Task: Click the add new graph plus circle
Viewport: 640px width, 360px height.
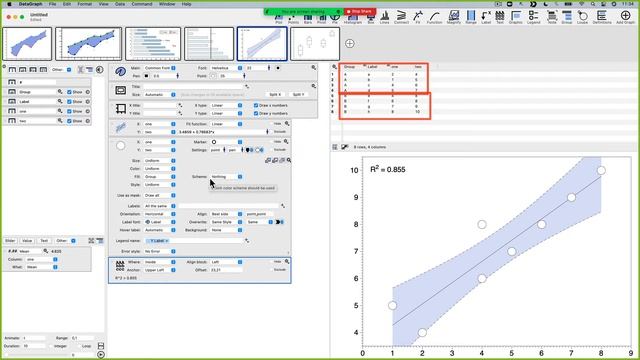Action: pos(349,43)
